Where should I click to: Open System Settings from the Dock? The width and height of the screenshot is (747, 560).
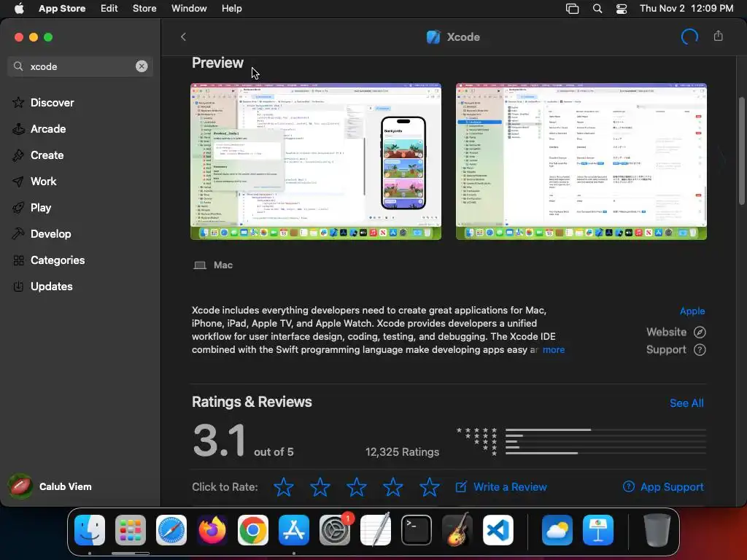(x=334, y=530)
